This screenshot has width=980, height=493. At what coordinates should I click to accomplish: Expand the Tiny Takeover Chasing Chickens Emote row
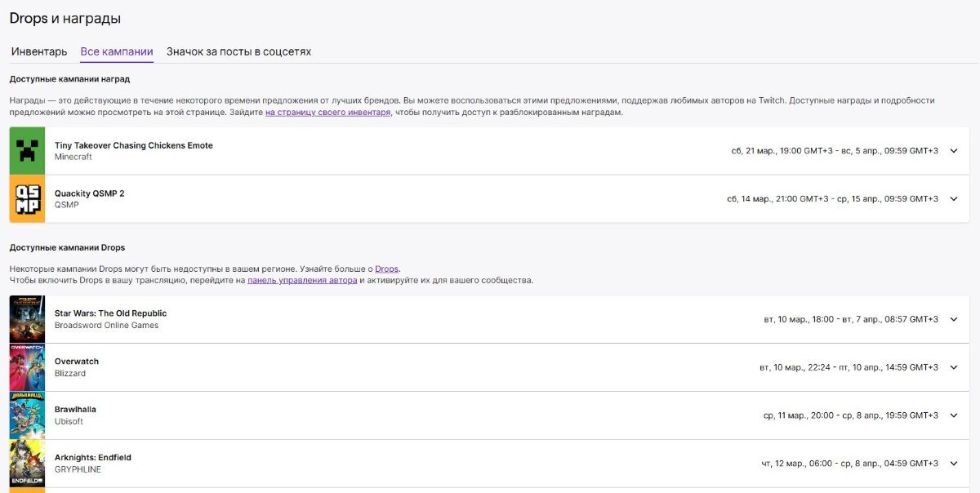(953, 151)
